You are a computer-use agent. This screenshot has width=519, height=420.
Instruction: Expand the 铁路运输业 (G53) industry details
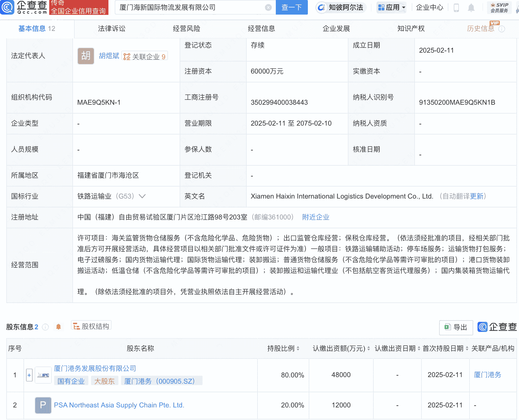click(x=142, y=196)
